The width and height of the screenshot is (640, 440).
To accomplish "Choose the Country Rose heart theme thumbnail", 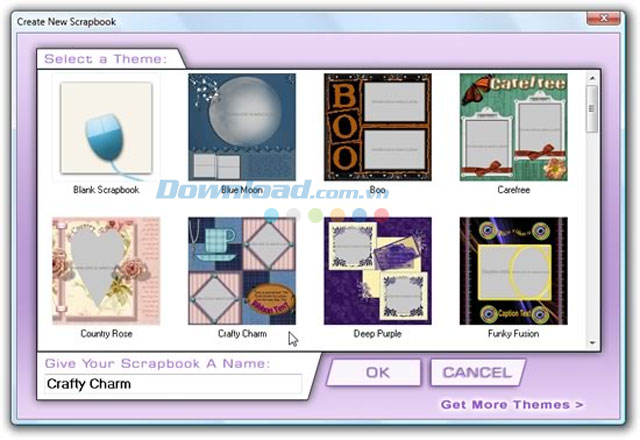I will tap(106, 270).
